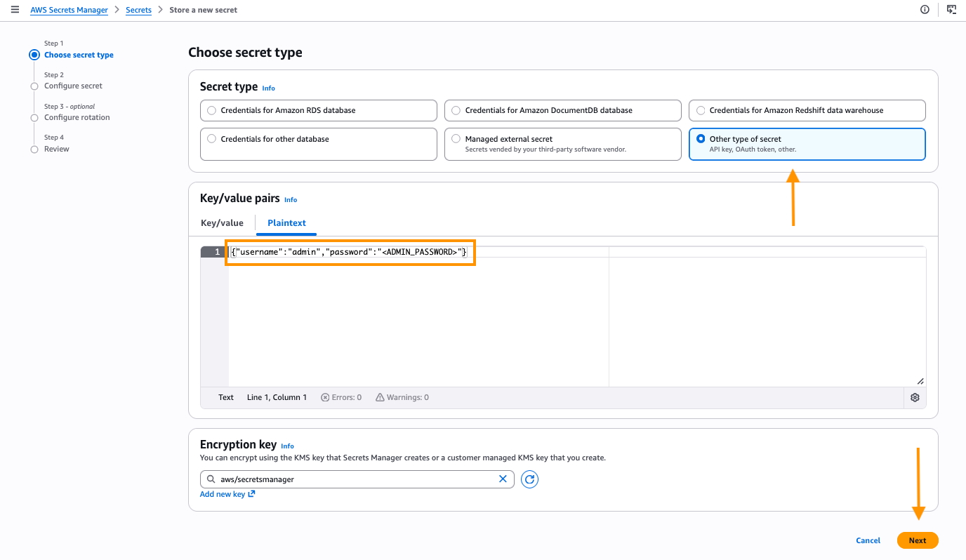Open the CloudShell icon at top right
The height and width of the screenshot is (560, 966).
point(951,10)
